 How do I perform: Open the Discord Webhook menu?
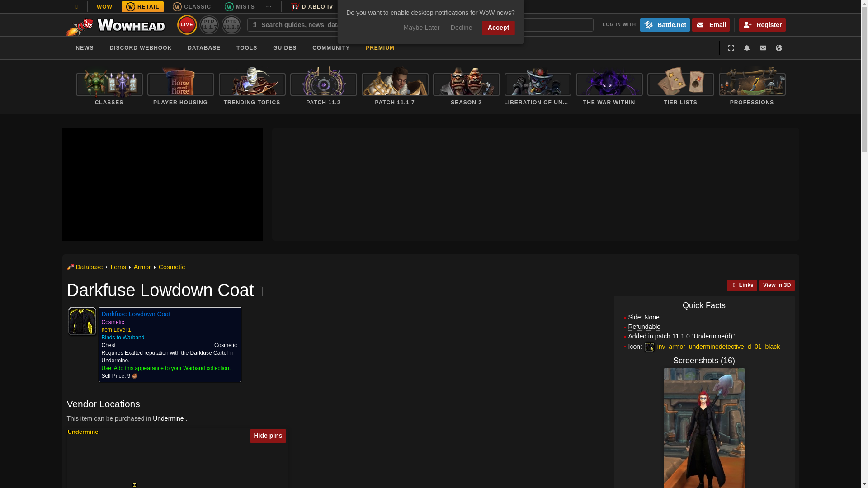coord(141,48)
